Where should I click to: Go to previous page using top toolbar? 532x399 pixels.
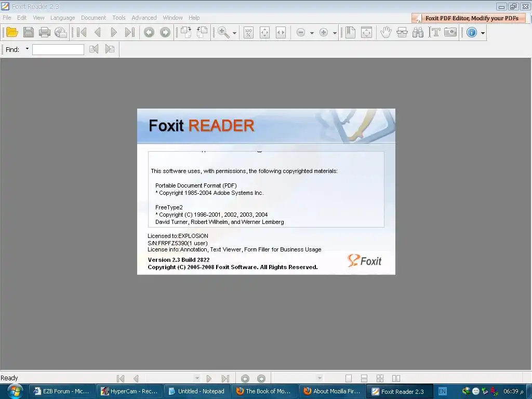click(x=98, y=32)
